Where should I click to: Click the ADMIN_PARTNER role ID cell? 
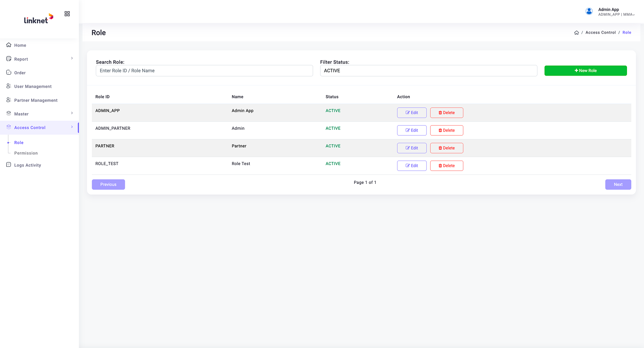[x=113, y=128]
